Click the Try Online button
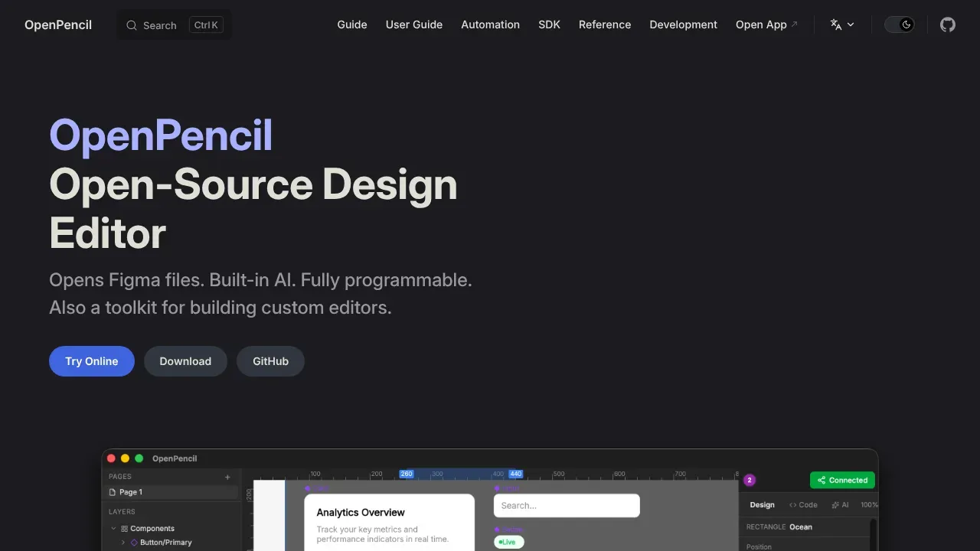980x551 pixels. click(x=92, y=361)
